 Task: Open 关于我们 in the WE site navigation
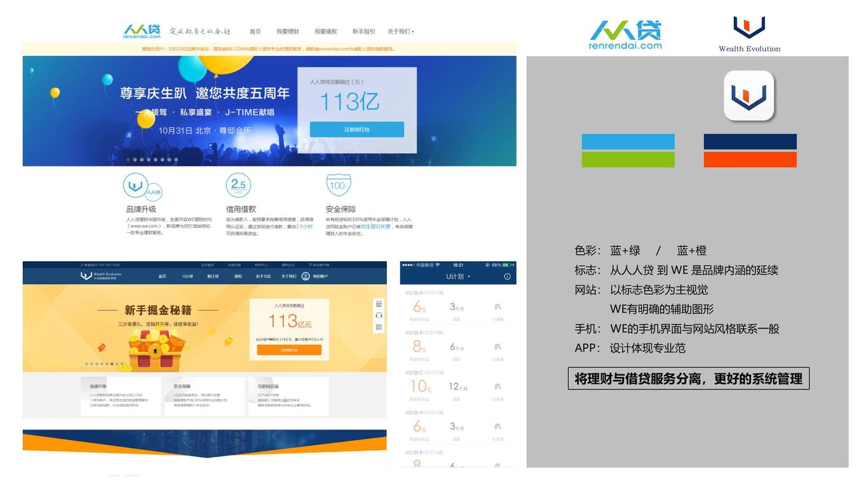(x=288, y=276)
